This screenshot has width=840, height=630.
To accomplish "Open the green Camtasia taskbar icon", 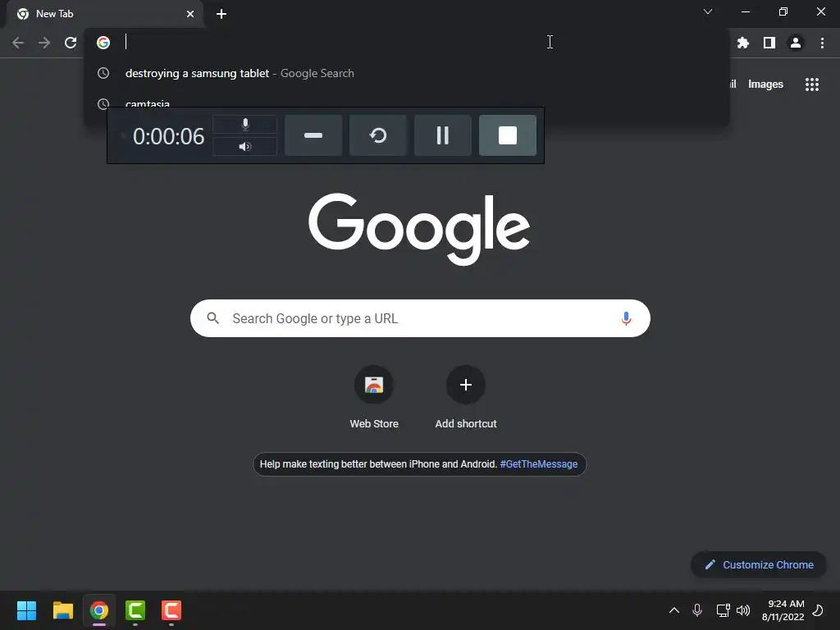I will 135,610.
